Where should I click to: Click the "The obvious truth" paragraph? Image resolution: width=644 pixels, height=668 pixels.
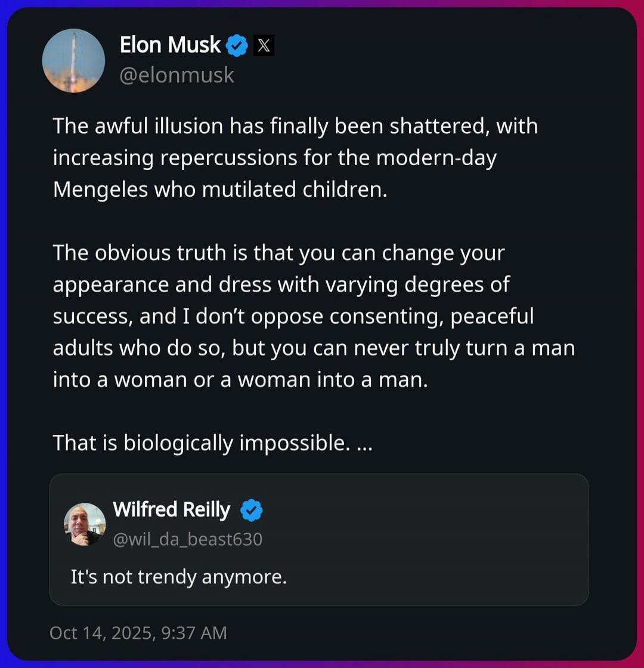(313, 316)
